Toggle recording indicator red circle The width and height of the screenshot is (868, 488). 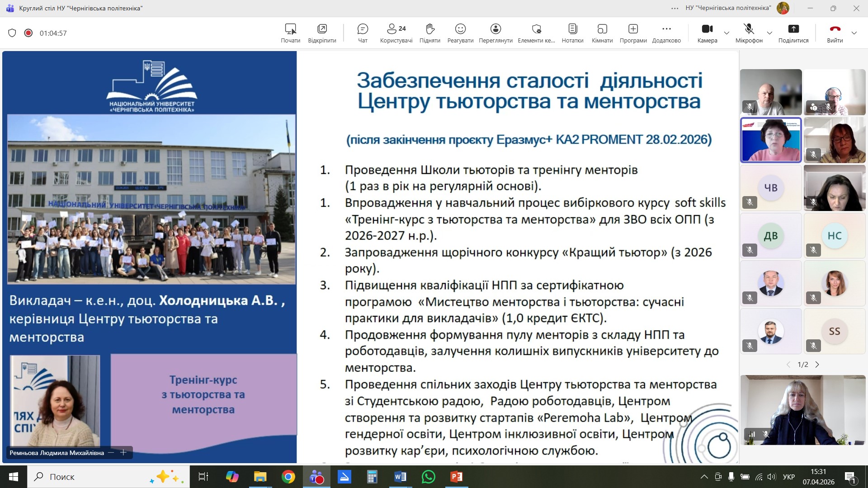tap(28, 33)
